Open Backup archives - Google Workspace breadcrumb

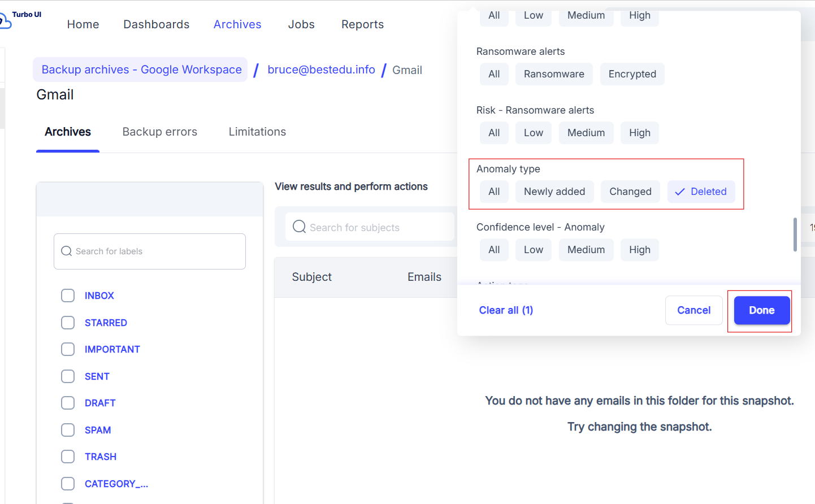[x=141, y=69]
